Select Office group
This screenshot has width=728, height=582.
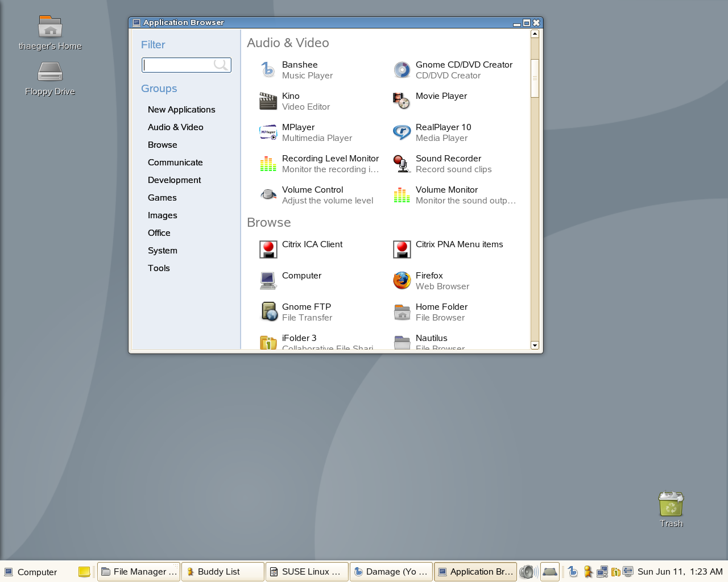(159, 233)
